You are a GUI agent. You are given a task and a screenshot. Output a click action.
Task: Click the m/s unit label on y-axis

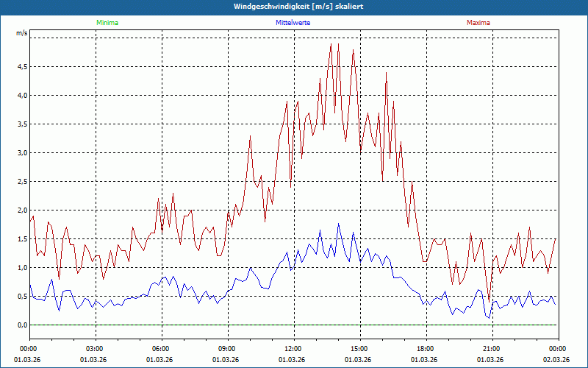(22, 33)
